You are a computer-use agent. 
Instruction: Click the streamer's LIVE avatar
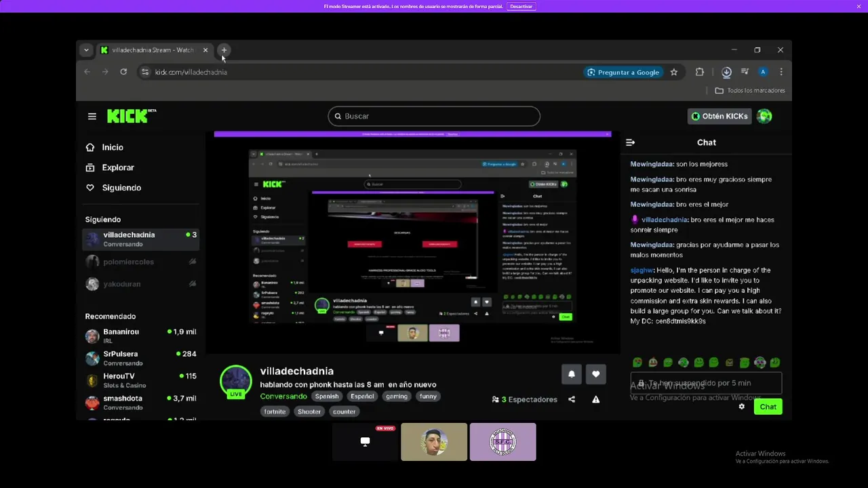pos(236,382)
